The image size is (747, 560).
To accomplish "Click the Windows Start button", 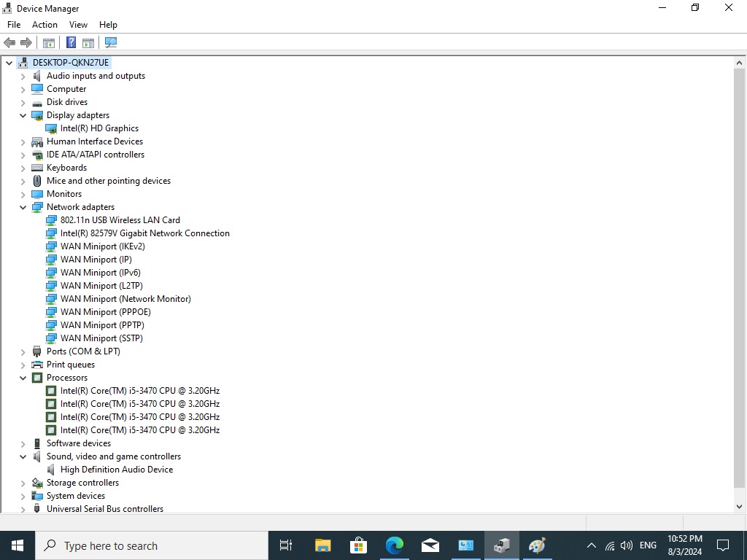I will pos(18,545).
